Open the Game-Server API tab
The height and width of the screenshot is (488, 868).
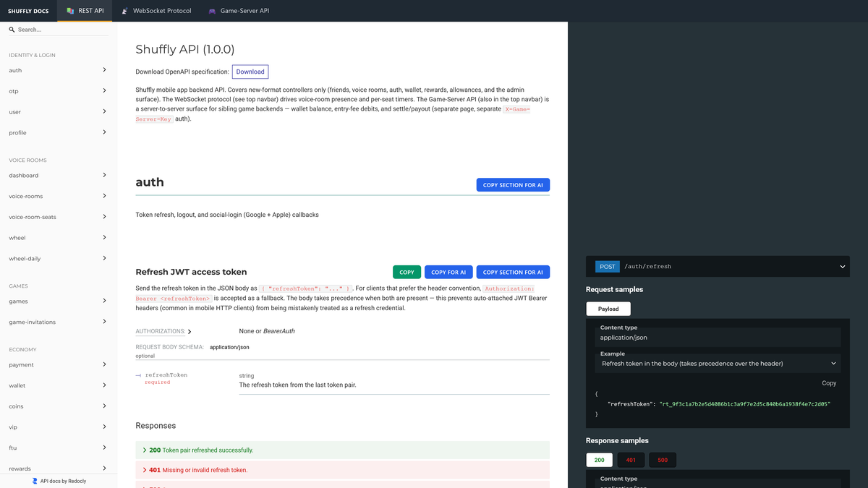pos(239,11)
